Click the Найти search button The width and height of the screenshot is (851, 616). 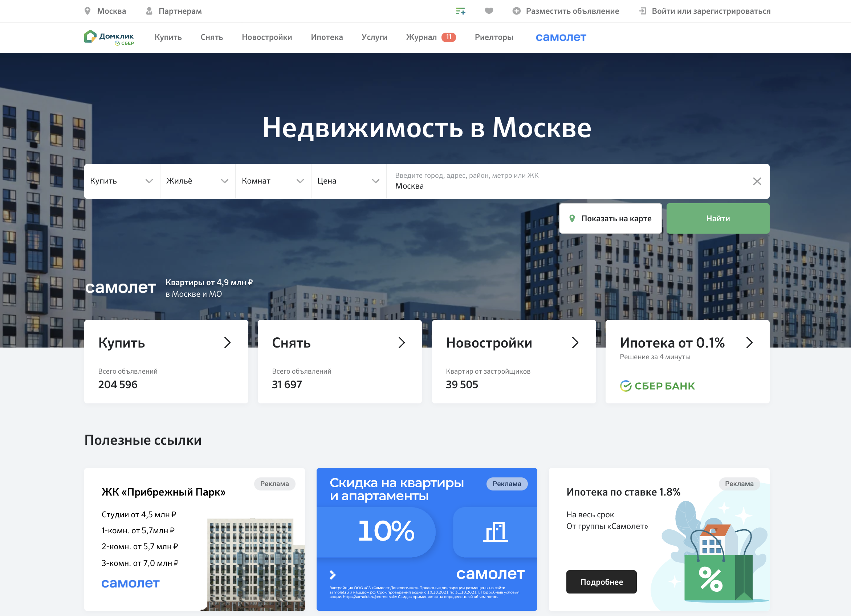[x=718, y=218]
